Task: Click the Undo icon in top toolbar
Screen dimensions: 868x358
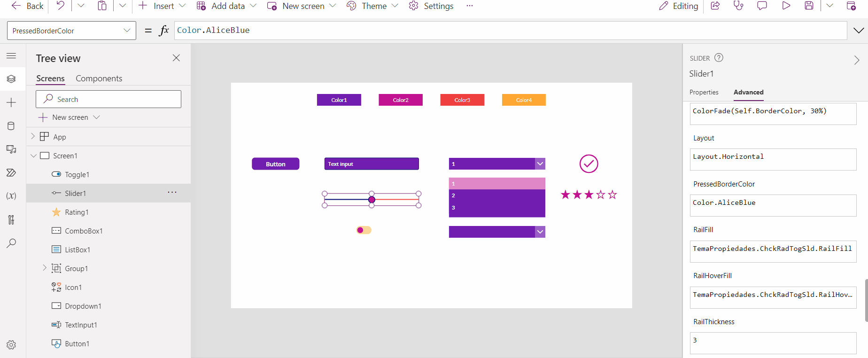Action: [x=61, y=6]
